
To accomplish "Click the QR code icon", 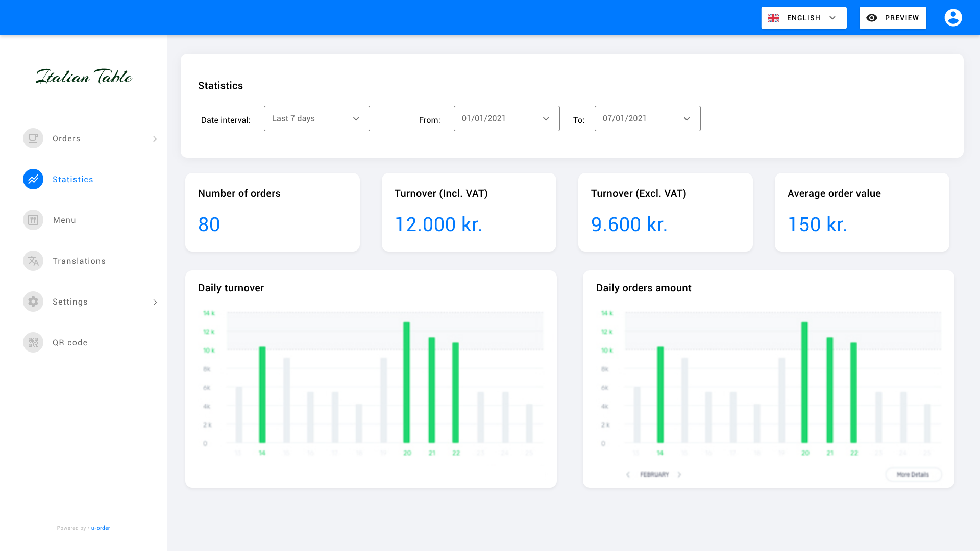I will [x=33, y=342].
